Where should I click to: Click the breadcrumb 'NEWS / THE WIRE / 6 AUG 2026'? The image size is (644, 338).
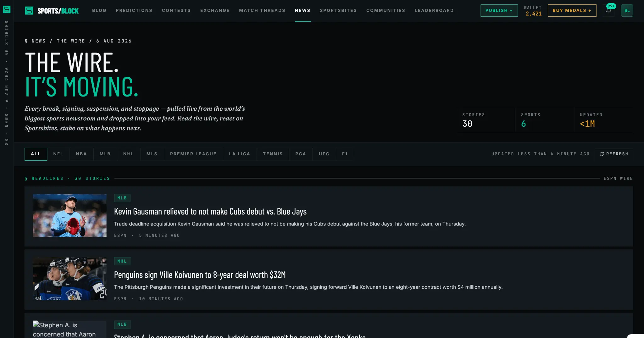[x=78, y=41]
